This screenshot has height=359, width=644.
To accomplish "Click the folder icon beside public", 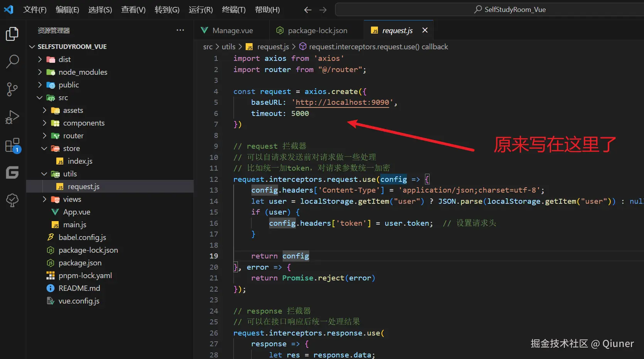I will (x=51, y=85).
